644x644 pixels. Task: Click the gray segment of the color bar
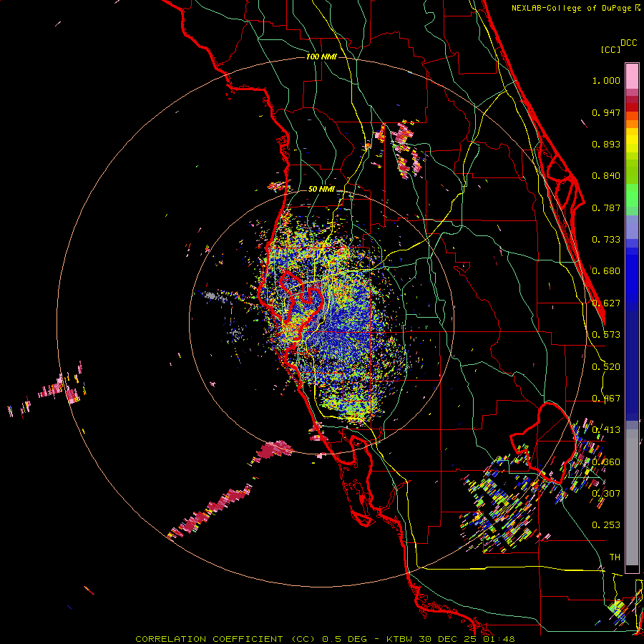pyautogui.click(x=632, y=497)
